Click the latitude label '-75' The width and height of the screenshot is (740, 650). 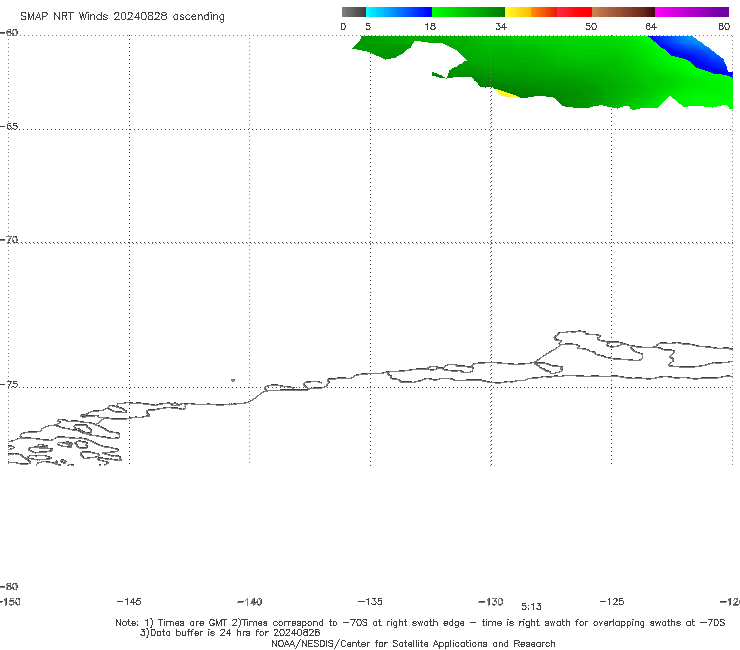click(x=9, y=384)
